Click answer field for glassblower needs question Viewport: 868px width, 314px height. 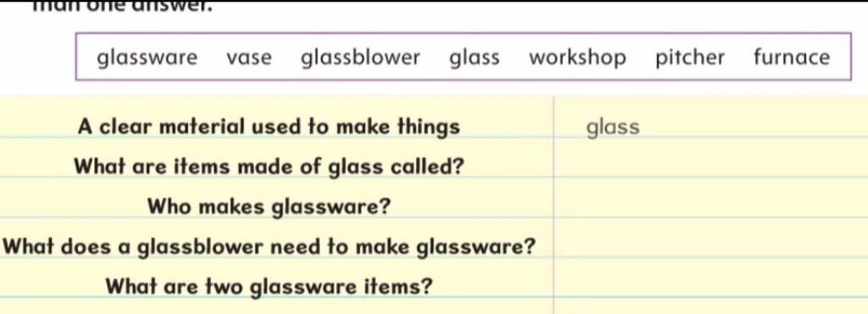point(711,237)
